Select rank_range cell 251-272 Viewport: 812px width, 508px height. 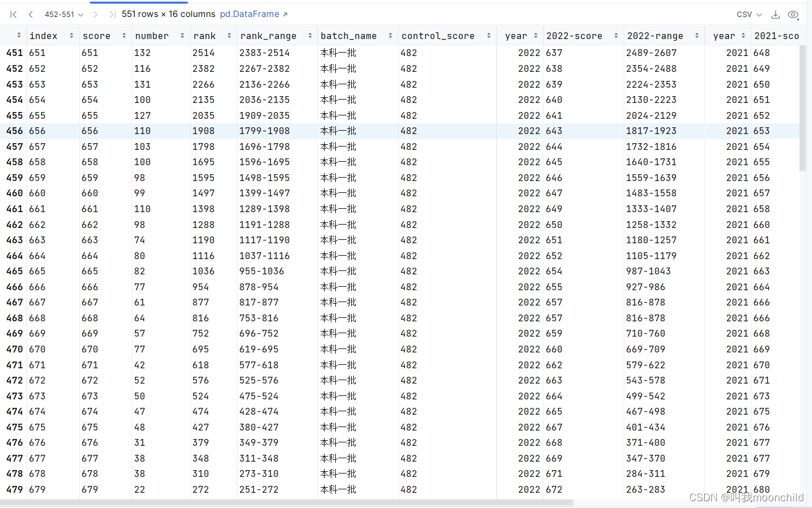coord(259,489)
